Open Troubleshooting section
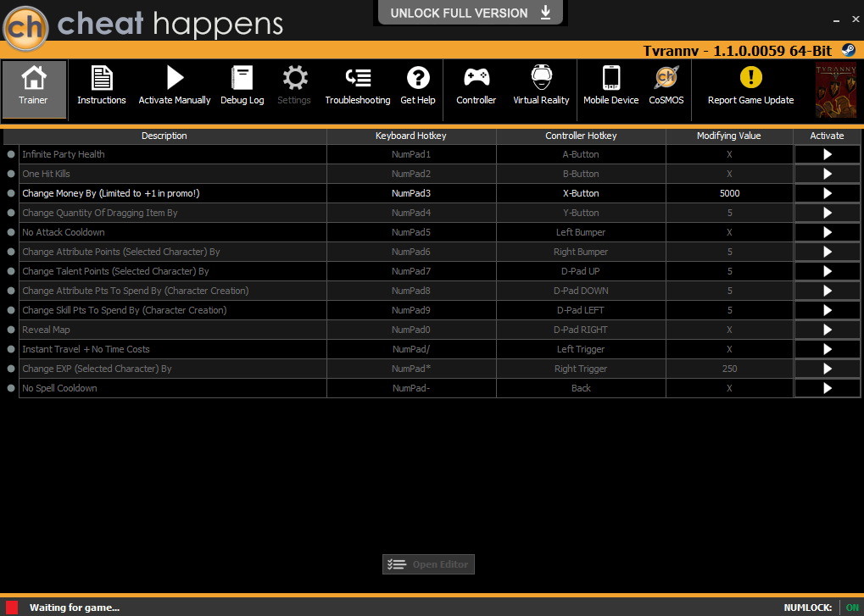Screen dimensions: 864x616 click(x=358, y=86)
